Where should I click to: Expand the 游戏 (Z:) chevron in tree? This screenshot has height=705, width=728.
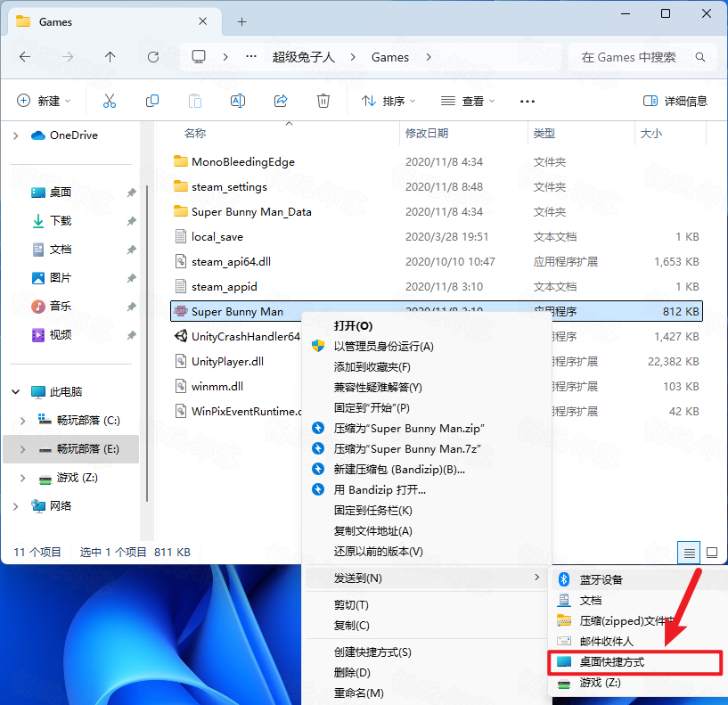[22, 478]
